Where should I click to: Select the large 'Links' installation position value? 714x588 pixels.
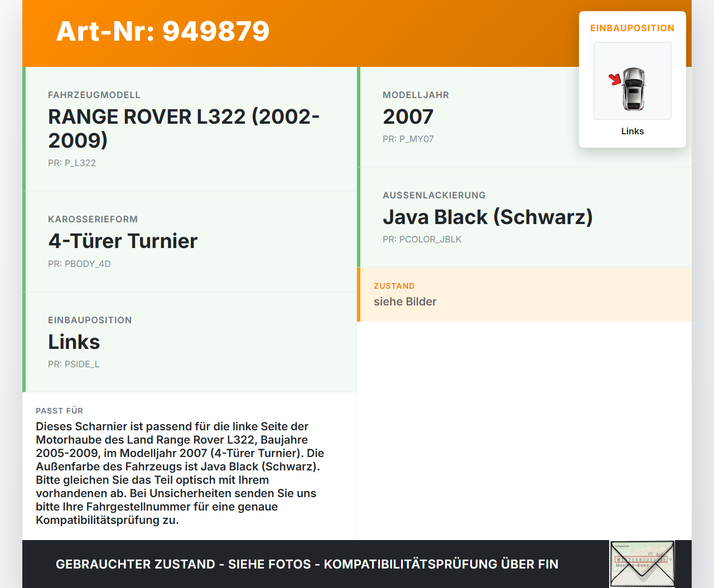click(74, 342)
